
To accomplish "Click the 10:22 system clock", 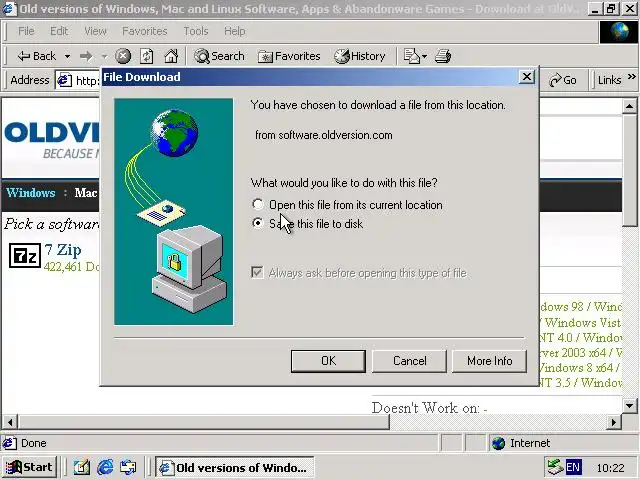I will point(610,468).
